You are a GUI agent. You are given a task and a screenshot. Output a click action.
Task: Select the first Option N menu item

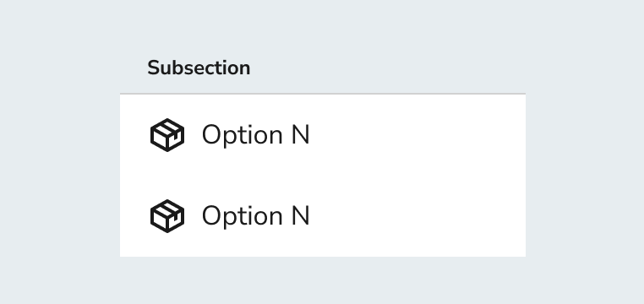(x=322, y=135)
